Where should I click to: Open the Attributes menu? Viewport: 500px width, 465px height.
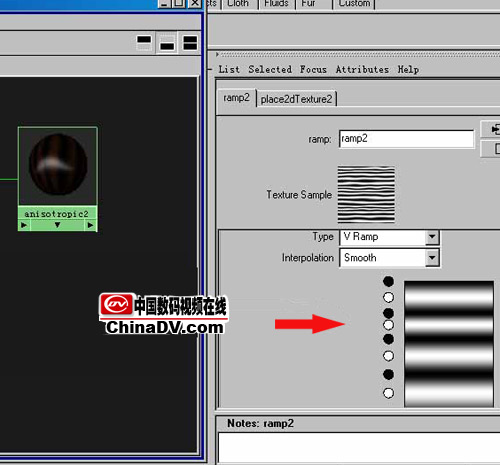362,69
